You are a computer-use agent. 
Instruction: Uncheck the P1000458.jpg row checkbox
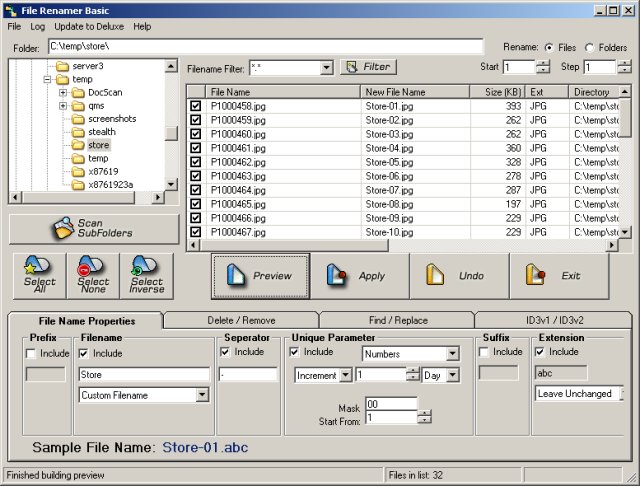[x=196, y=106]
